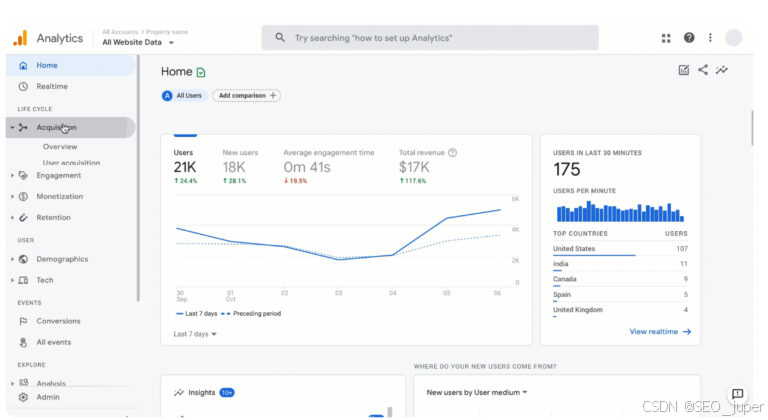Viewport: 768px width, 420px height.
Task: Expand the Tech section arrow
Action: [x=12, y=280]
